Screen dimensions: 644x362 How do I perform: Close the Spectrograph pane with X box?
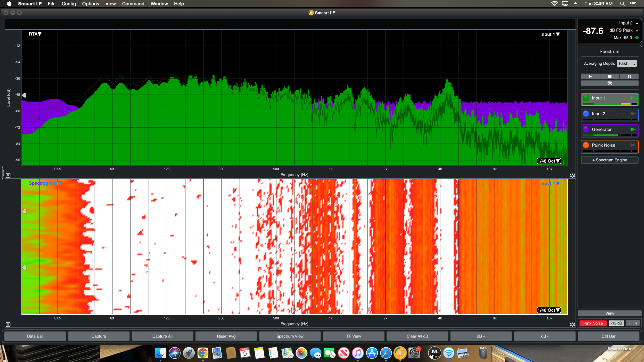click(x=8, y=324)
